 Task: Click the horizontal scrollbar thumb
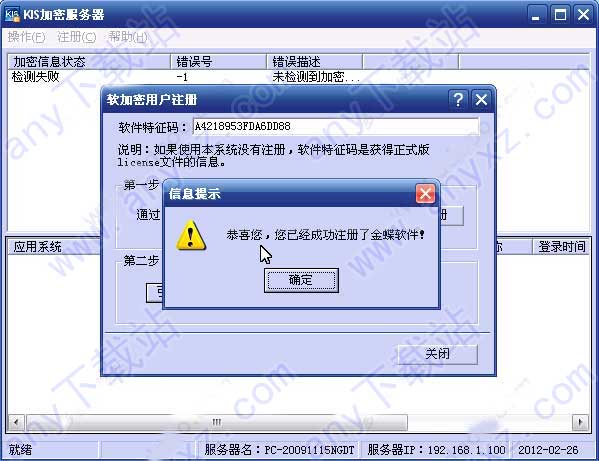tap(217, 422)
